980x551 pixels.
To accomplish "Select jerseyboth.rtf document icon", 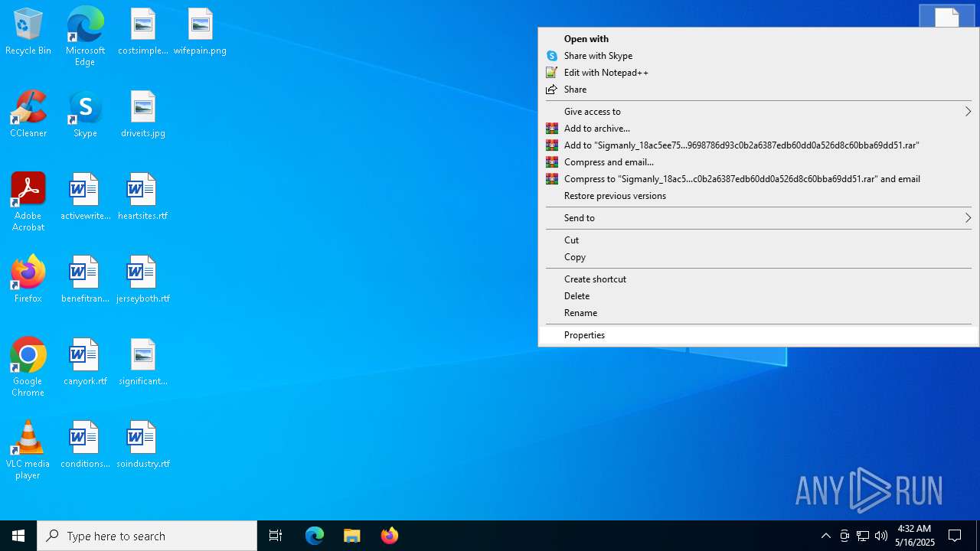I will tap(142, 280).
